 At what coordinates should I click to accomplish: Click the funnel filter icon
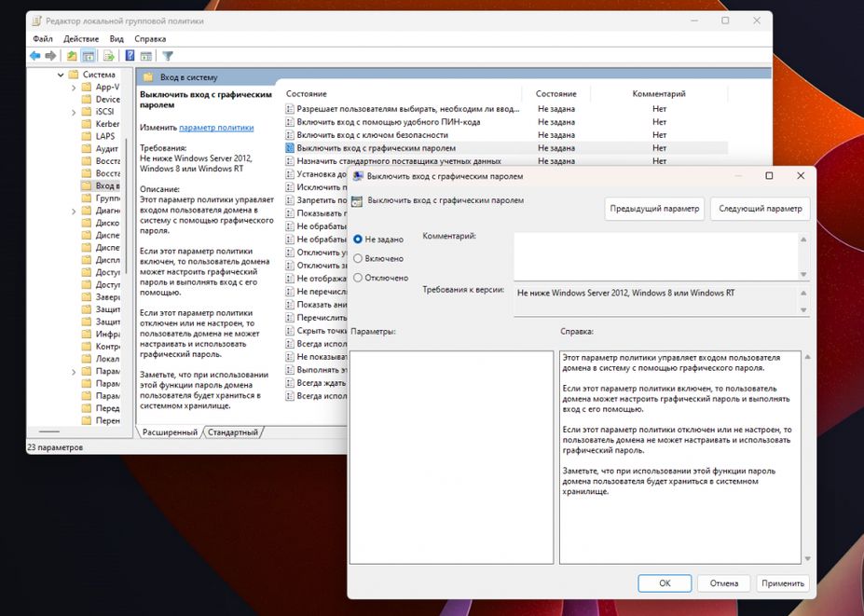[168, 56]
